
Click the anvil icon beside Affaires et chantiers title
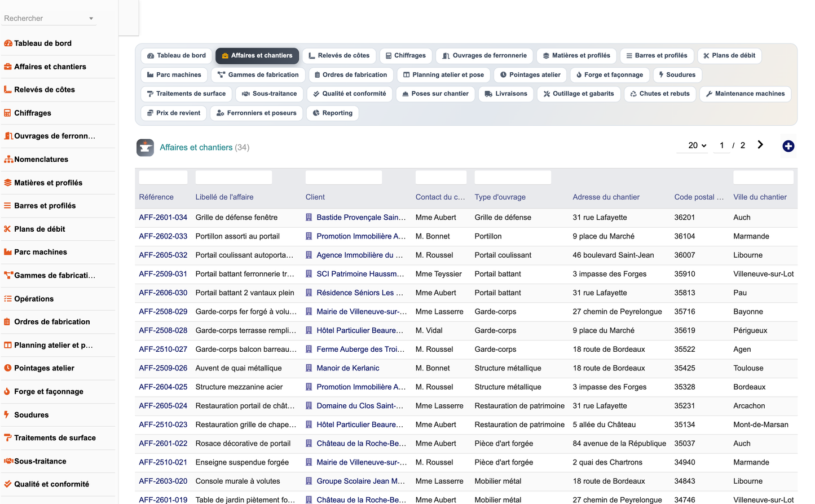(x=145, y=148)
